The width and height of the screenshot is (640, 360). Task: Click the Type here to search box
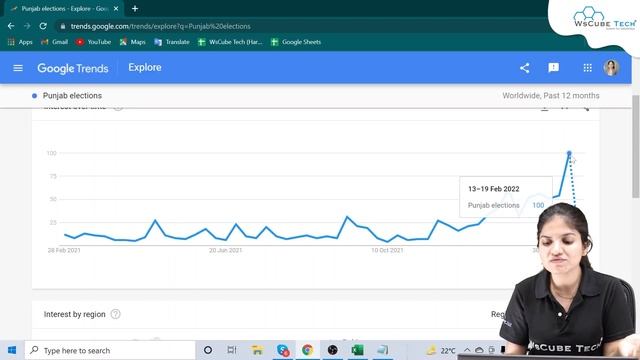110,350
